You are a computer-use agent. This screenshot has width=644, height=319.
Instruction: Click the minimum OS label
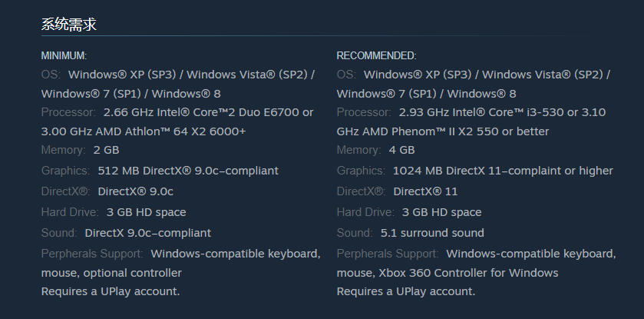51,75
